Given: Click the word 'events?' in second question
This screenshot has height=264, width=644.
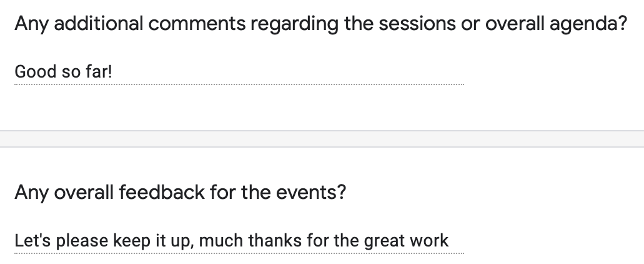Looking at the screenshot, I should pyautogui.click(x=311, y=193).
